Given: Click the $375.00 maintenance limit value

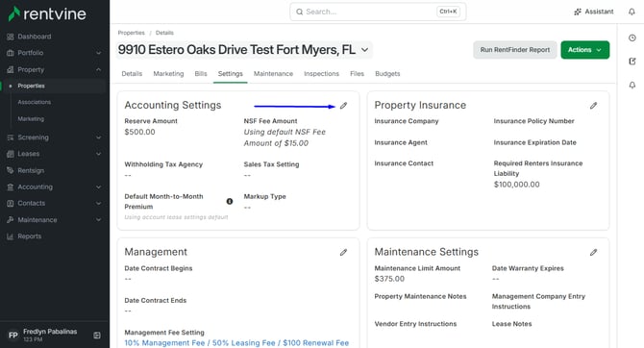Looking at the screenshot, I should pyautogui.click(x=389, y=279).
